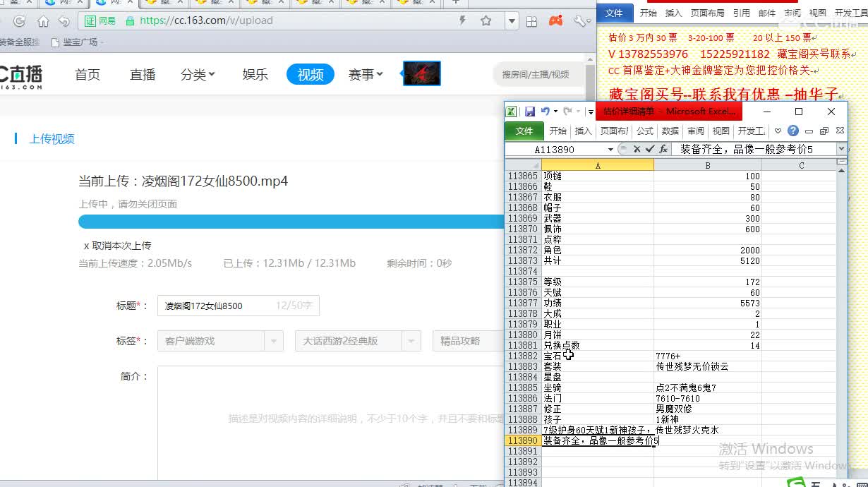Screen dimensions: 868x487
Task: Open the Name Box dropdown for A113890
Action: tap(610, 150)
